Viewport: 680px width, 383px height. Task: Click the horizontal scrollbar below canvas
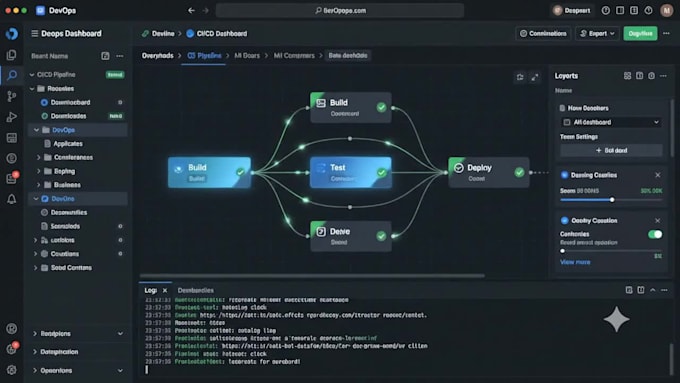[312, 275]
